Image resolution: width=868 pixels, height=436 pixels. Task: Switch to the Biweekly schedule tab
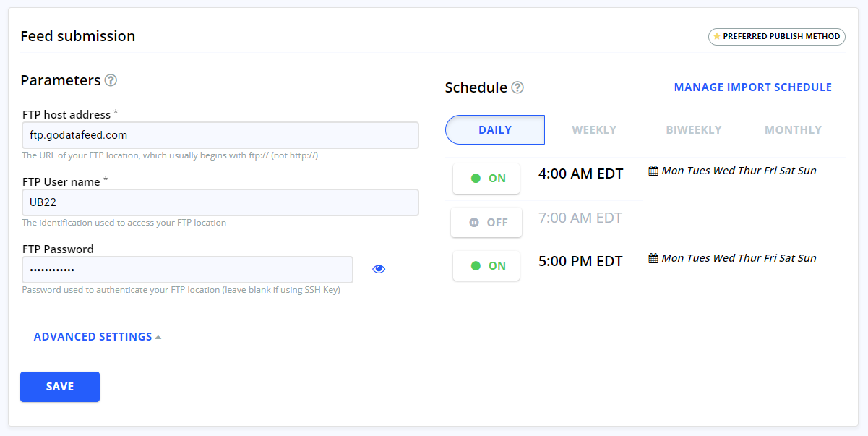click(x=694, y=130)
